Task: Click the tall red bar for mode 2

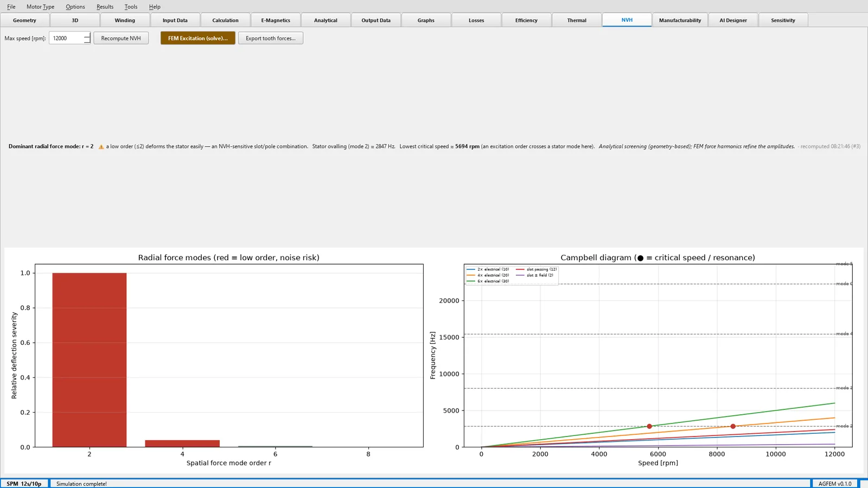Action: coord(90,359)
